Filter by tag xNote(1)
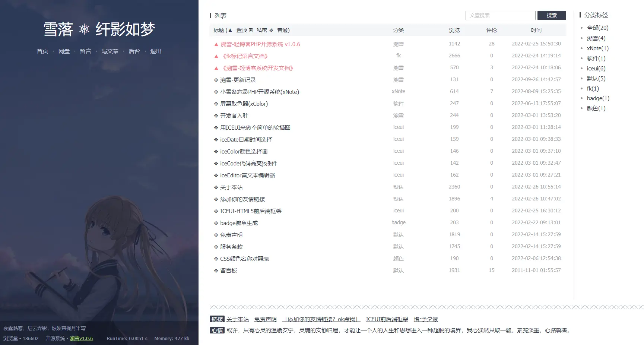This screenshot has width=644, height=345. 597,48
